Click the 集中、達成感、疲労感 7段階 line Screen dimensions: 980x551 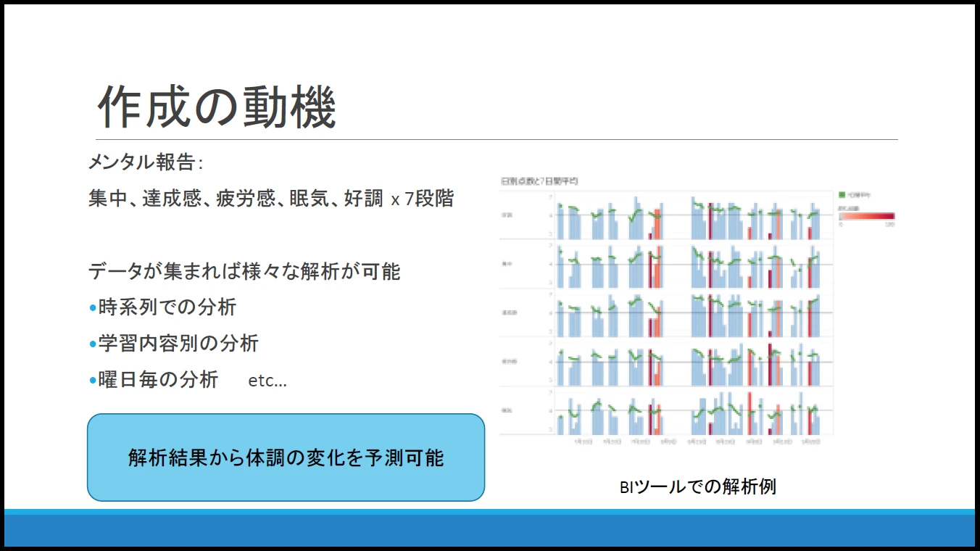point(271,199)
